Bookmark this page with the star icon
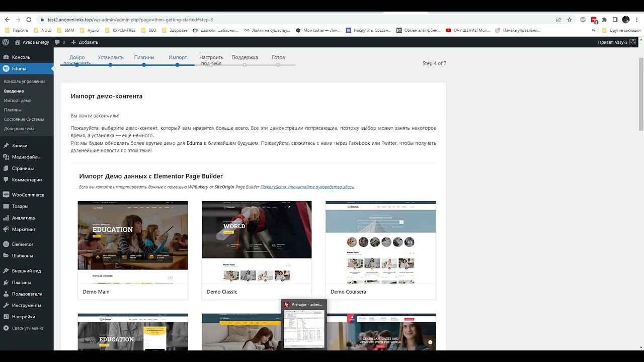644x362 pixels. [570, 20]
